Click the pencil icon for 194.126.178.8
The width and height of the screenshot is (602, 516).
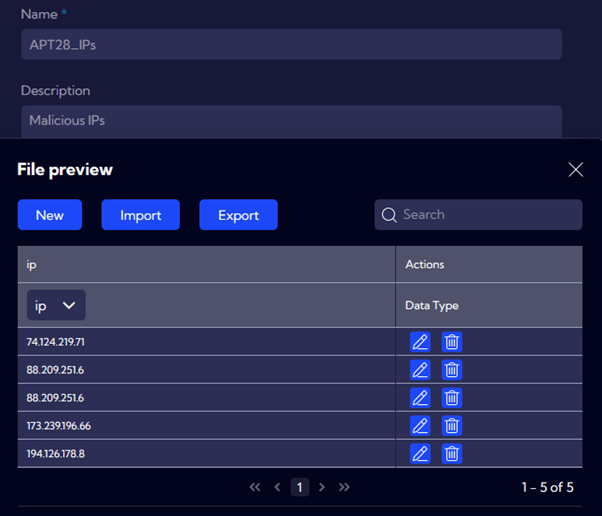tap(420, 454)
